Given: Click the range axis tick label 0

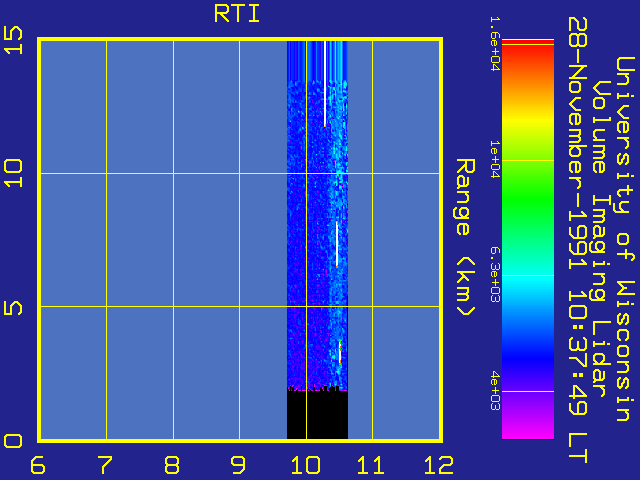Looking at the screenshot, I should pos(13,441).
